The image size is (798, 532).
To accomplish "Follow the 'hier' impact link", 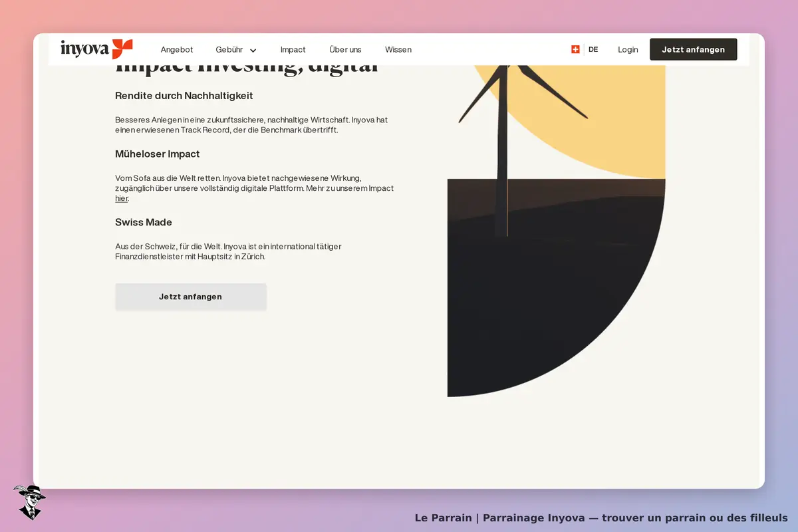I will click(x=121, y=198).
